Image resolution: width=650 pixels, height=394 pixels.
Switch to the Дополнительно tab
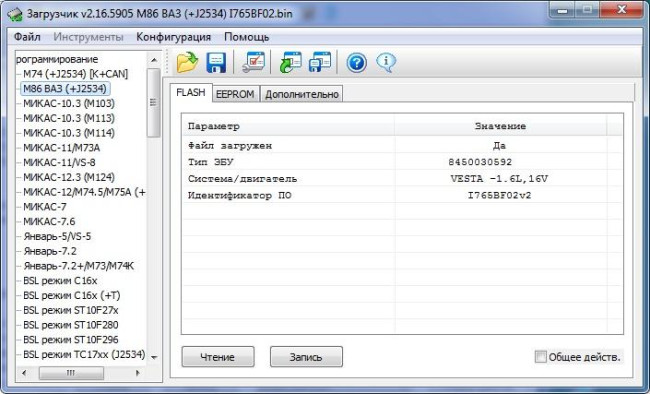click(x=302, y=94)
